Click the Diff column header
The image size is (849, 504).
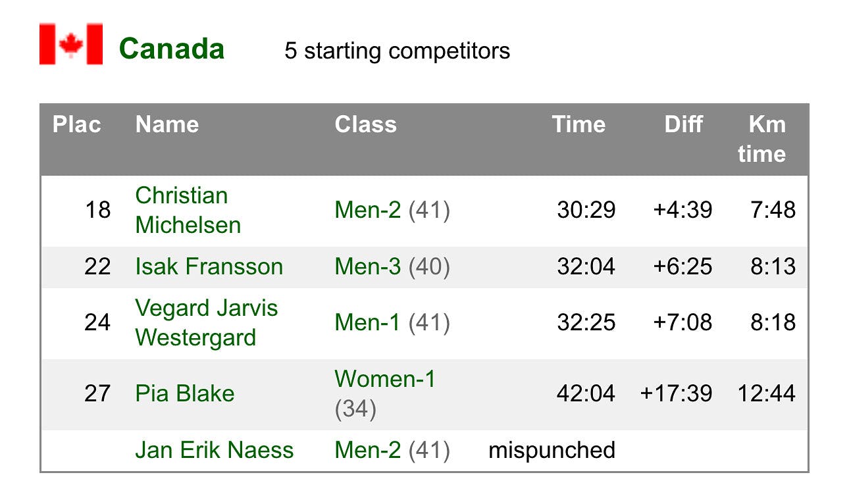pyautogui.click(x=684, y=124)
